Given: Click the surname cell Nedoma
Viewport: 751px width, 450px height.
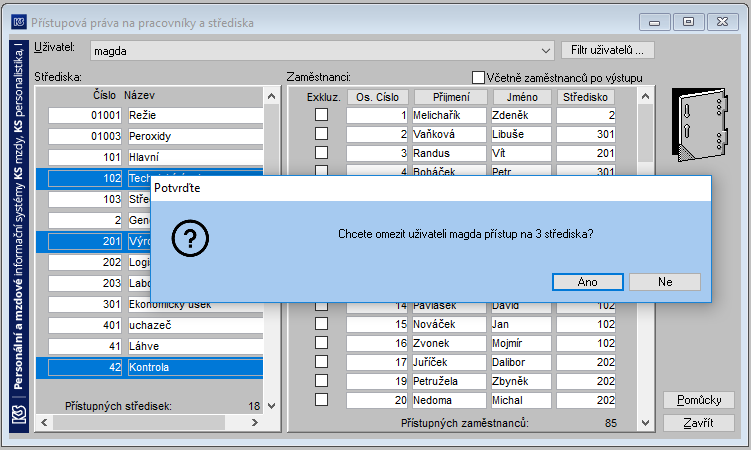Looking at the screenshot, I should (x=449, y=400).
